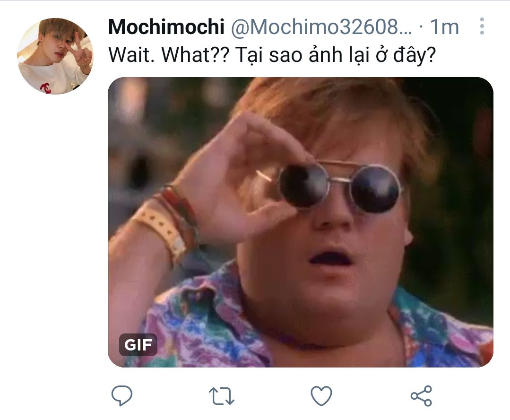510x420 pixels.
Task: Click the GIF badge label on the media
Action: 138,345
